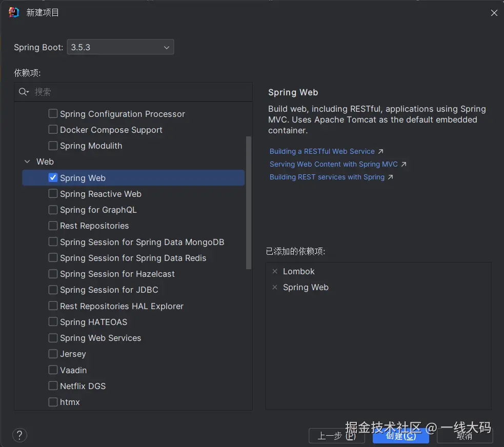504x447 pixels.
Task: Remove Spring Web from added dependencies
Action: click(275, 287)
